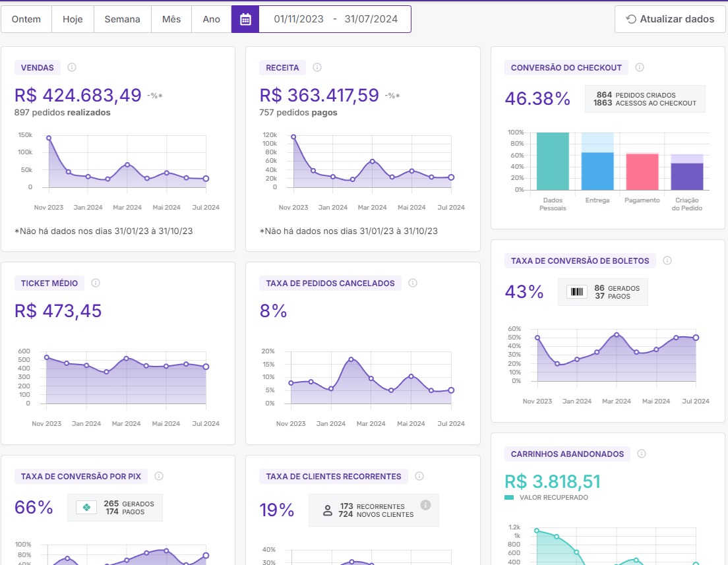Open the calendar date picker icon
Viewport: 728px width, 565px height.
pos(245,19)
